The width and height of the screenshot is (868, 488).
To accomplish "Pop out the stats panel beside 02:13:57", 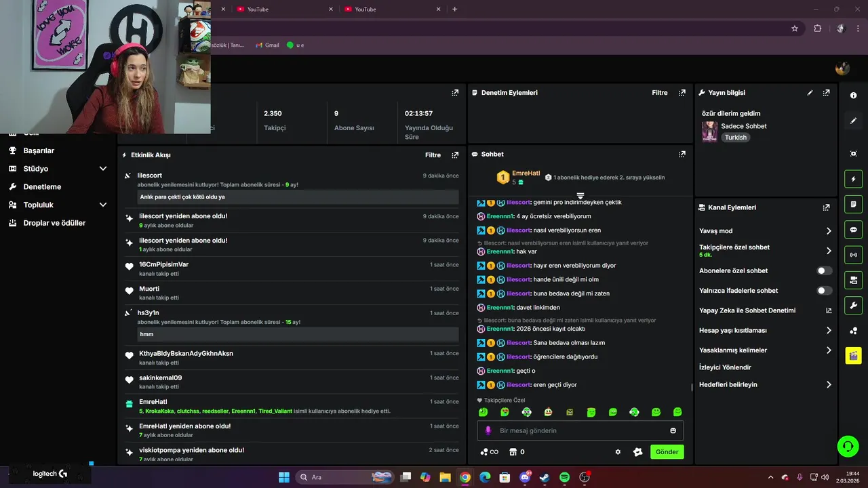I will click(455, 93).
